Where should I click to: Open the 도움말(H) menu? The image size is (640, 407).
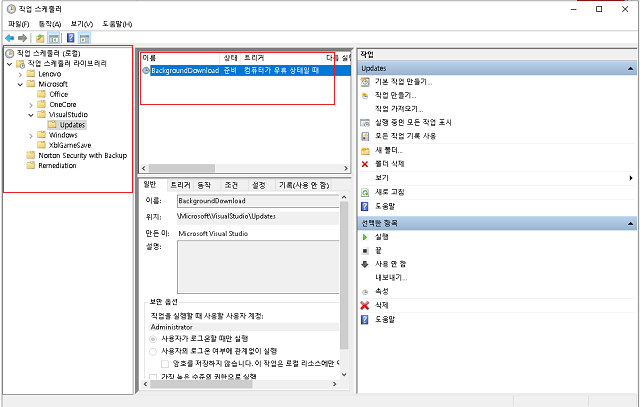pyautogui.click(x=117, y=24)
